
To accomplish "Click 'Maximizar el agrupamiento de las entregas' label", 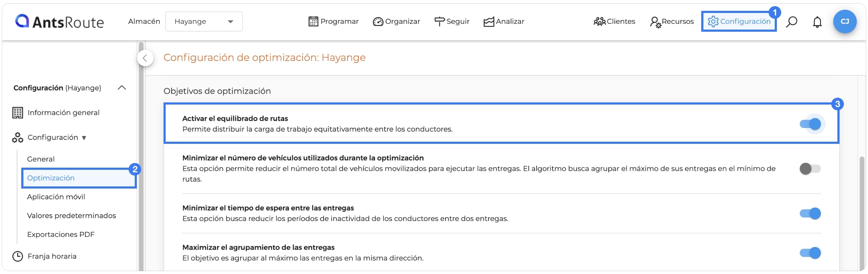I will (258, 247).
